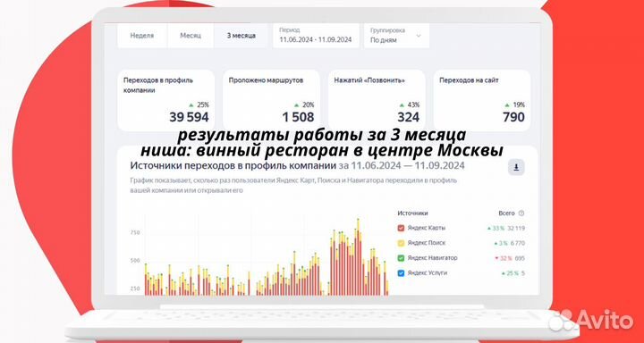Viewport: 644px width, 343px height.
Task: Click the 39 594 profile visits value
Action: 189,117
